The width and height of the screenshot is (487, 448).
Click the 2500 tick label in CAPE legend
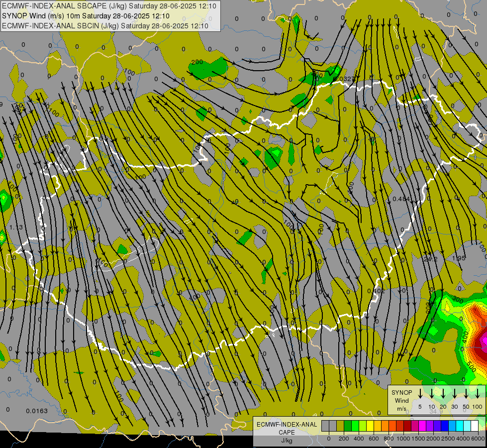448,439
